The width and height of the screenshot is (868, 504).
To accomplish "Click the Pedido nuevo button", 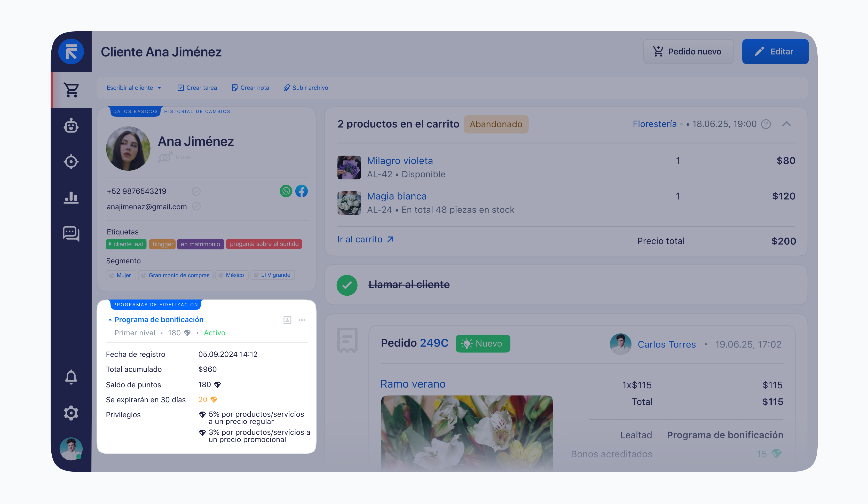I will coord(688,51).
